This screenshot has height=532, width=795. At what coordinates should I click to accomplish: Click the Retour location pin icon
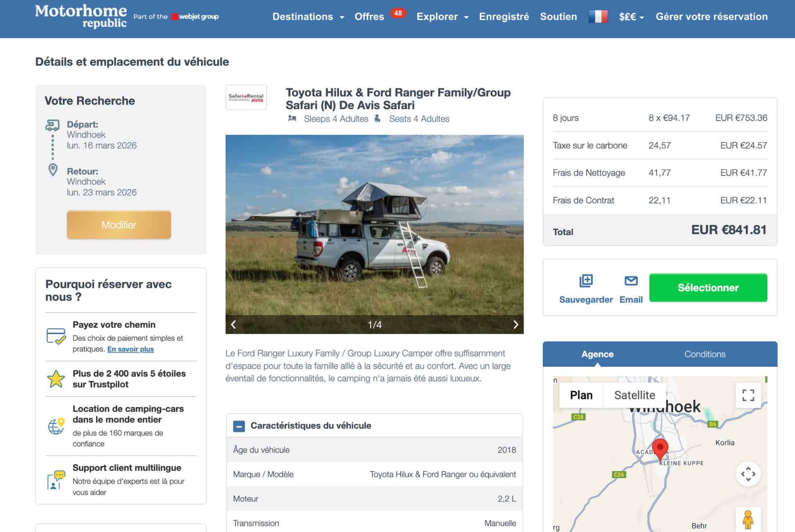pos(53,170)
